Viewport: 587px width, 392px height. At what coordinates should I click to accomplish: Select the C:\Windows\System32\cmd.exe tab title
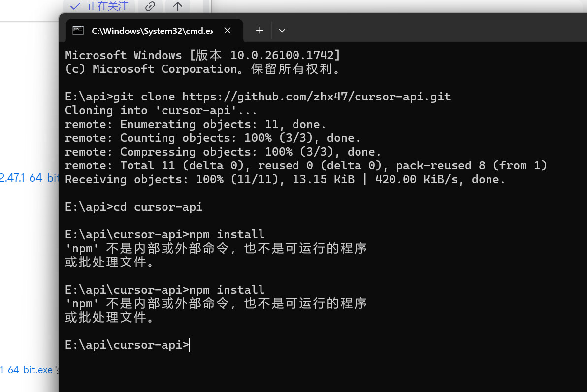coord(152,31)
